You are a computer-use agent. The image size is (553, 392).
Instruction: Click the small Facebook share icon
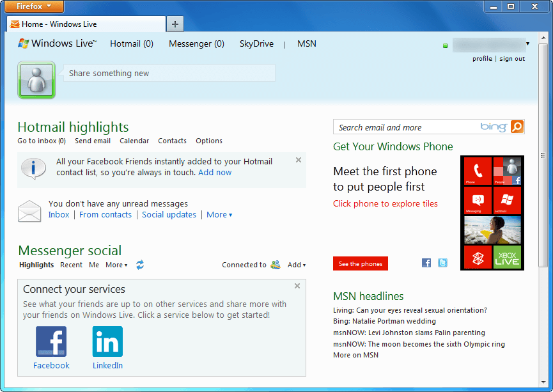pos(426,263)
